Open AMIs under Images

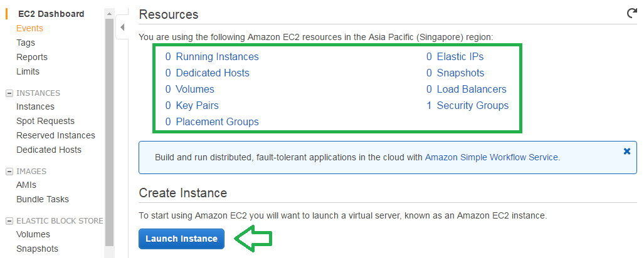[x=26, y=185]
